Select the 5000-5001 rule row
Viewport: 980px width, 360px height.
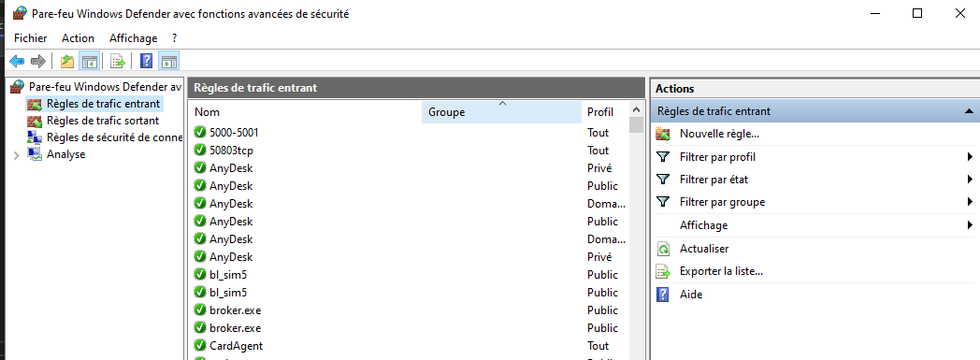coord(410,133)
